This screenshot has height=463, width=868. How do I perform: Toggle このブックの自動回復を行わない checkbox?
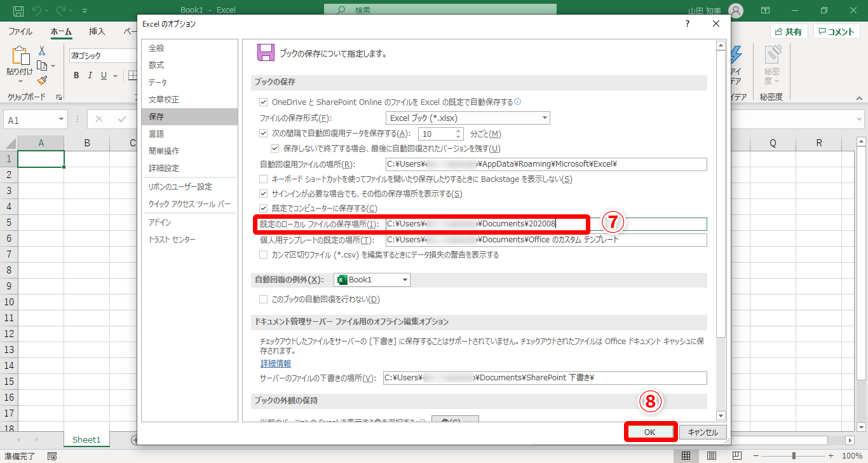(x=264, y=299)
